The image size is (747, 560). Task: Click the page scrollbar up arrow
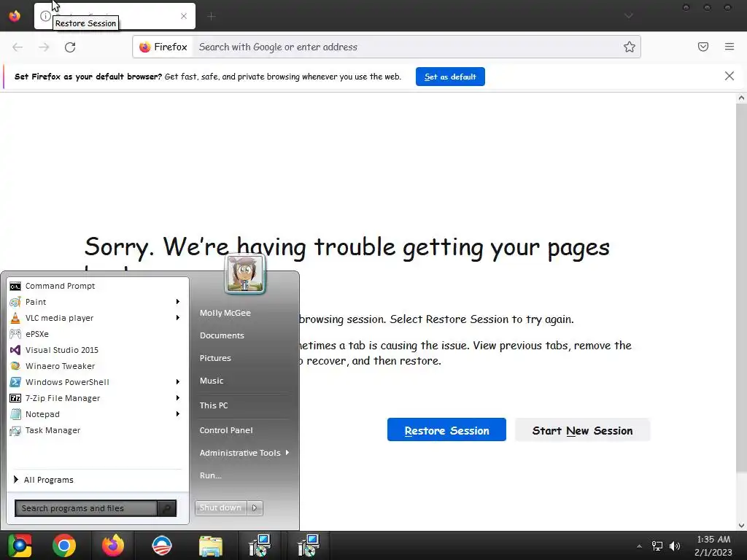click(741, 98)
